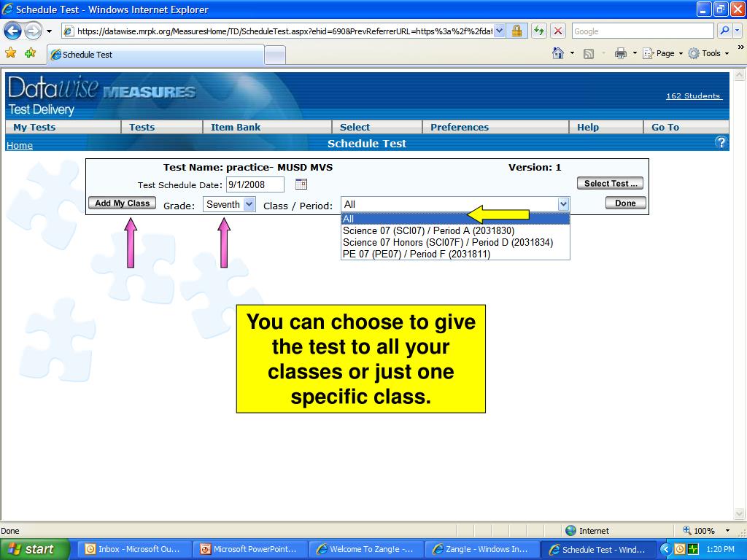Open the Go To menu
The width and height of the screenshot is (747, 560).
665,127
